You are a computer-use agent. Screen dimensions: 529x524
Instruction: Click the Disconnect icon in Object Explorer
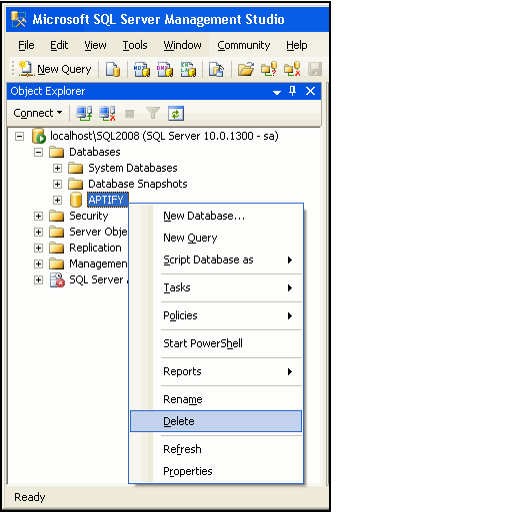(107, 113)
